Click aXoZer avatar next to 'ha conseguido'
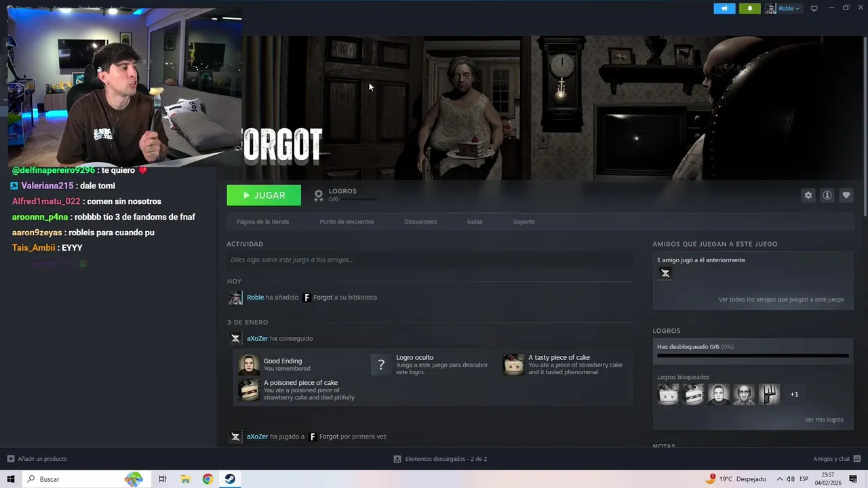 click(x=235, y=338)
